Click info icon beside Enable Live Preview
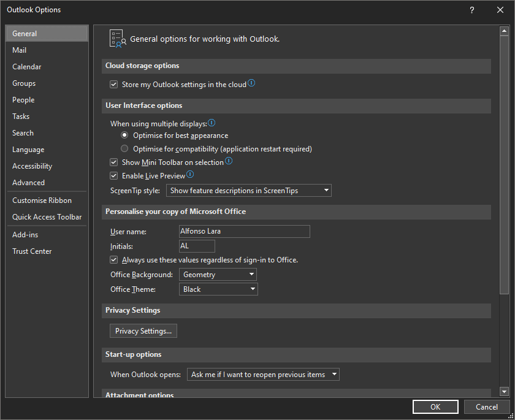The height and width of the screenshot is (420, 515). (x=190, y=174)
